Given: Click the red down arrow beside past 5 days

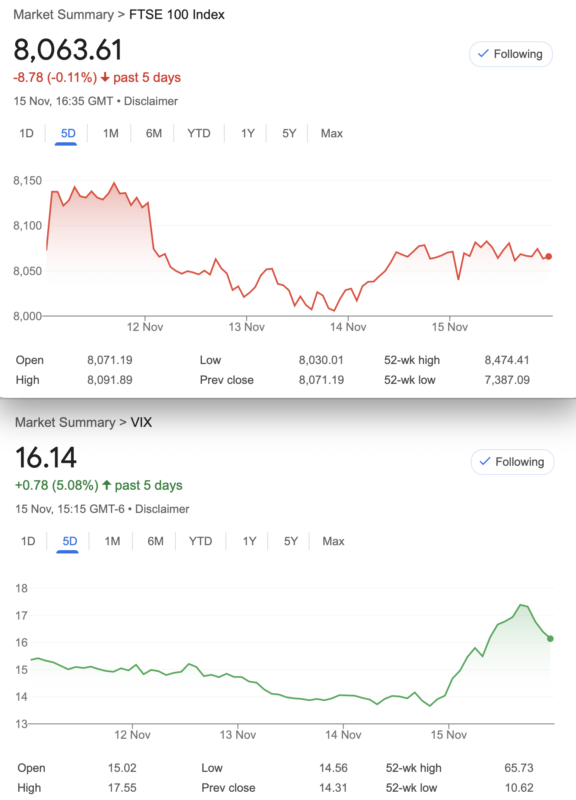Looking at the screenshot, I should pos(105,78).
